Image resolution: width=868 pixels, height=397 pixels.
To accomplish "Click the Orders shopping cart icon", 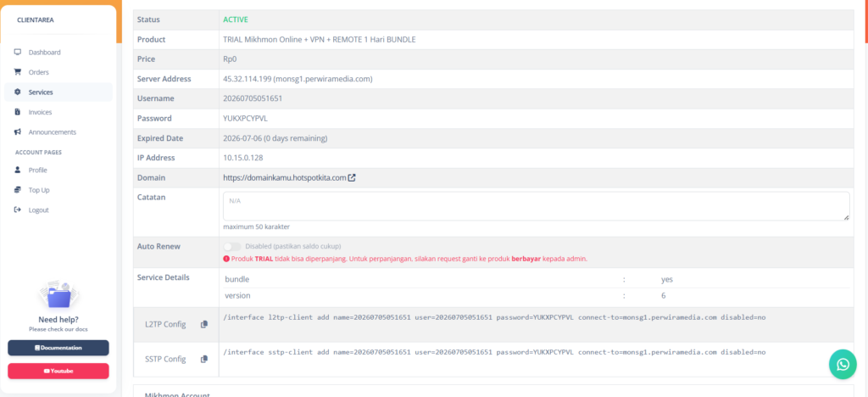I will [x=17, y=72].
